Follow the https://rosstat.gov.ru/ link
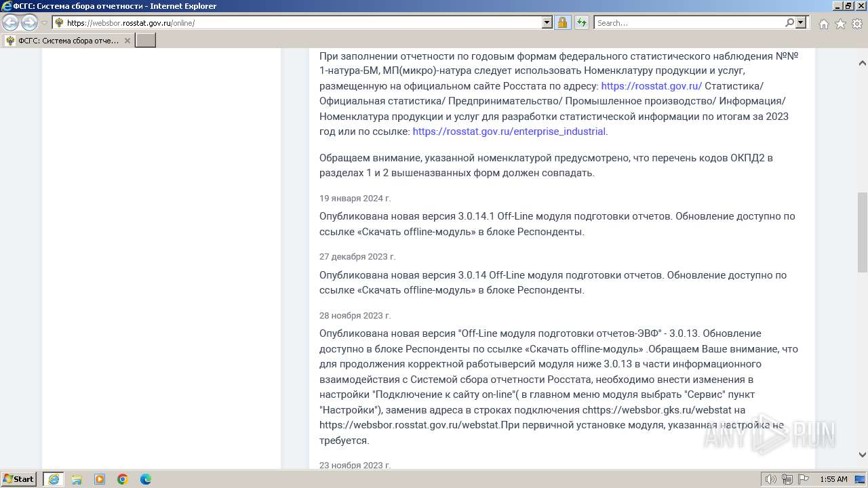This screenshot has height=488, width=868. pos(651,86)
